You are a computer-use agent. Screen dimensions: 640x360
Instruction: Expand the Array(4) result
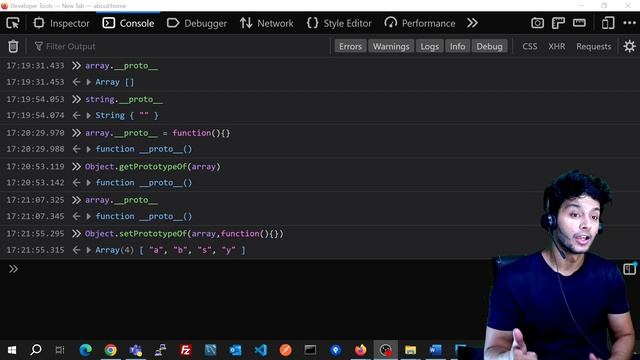point(89,250)
